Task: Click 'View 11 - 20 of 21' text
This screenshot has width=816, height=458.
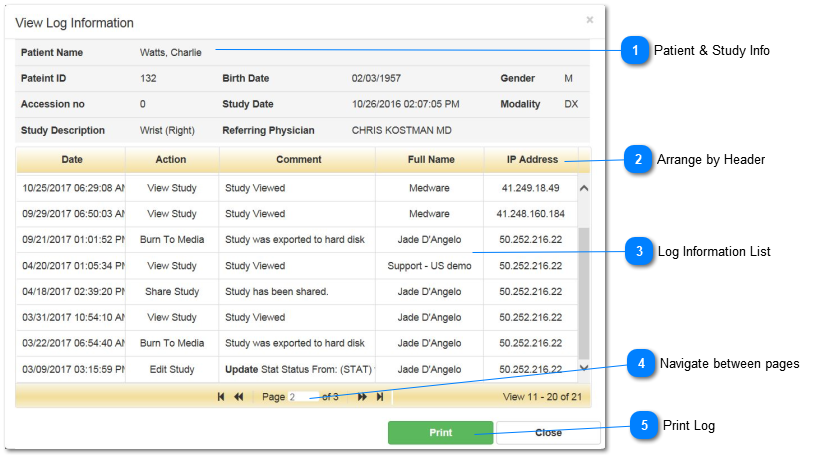Action: pyautogui.click(x=542, y=397)
